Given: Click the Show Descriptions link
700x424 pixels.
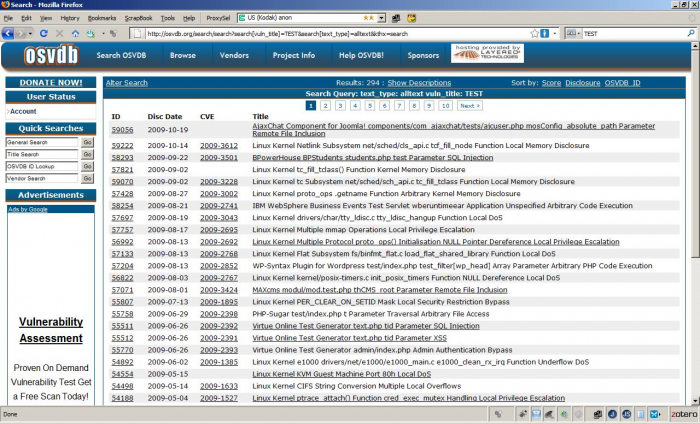Looking at the screenshot, I should click(419, 83).
